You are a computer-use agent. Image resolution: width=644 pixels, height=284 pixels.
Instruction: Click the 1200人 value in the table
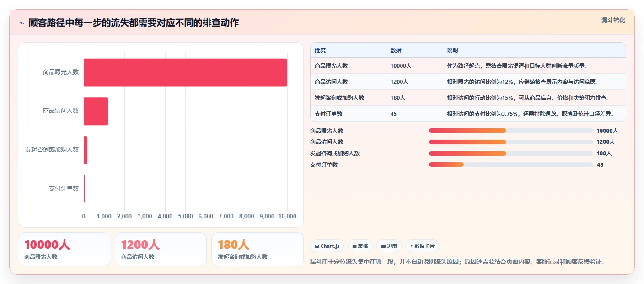[x=400, y=82]
